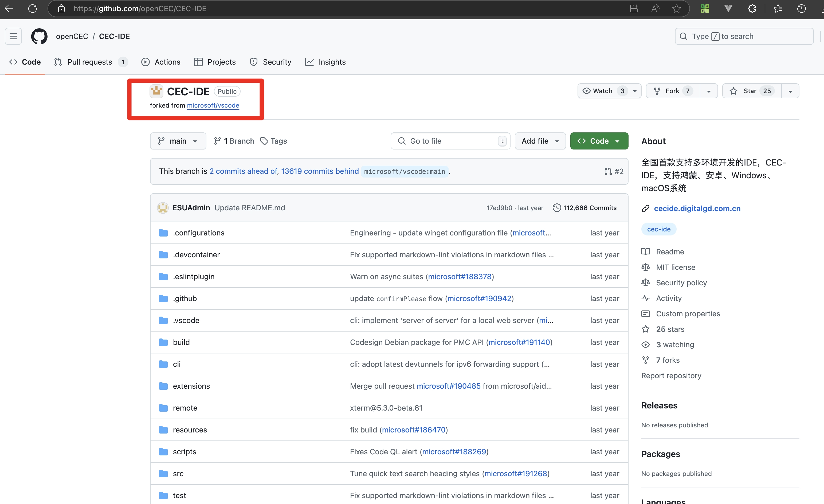Click the 7 forks link in sidebar
The width and height of the screenshot is (824, 504).
pos(668,360)
